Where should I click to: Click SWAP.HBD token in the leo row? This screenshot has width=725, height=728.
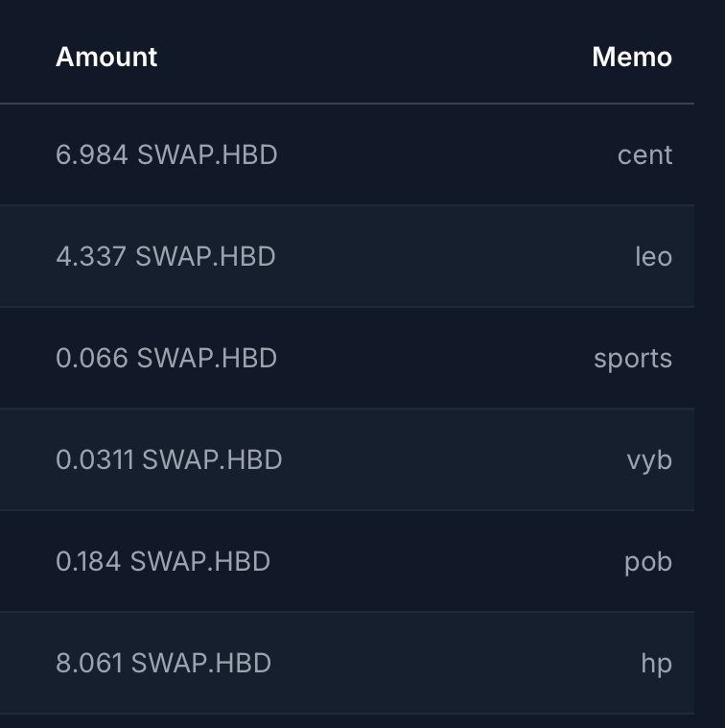point(205,256)
